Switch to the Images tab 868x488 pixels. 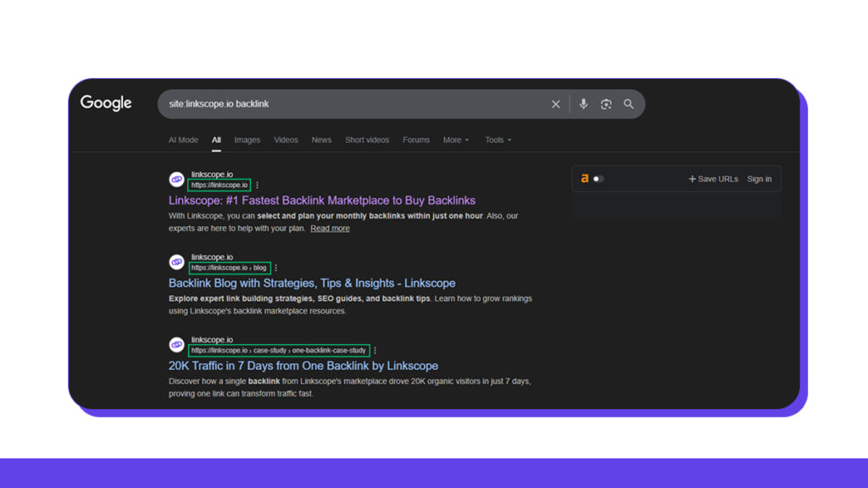click(x=247, y=140)
